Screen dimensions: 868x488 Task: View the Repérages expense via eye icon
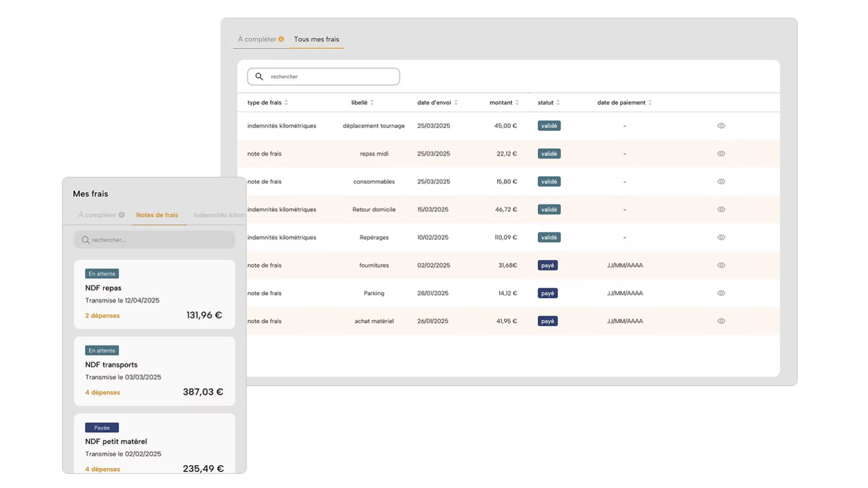click(721, 237)
